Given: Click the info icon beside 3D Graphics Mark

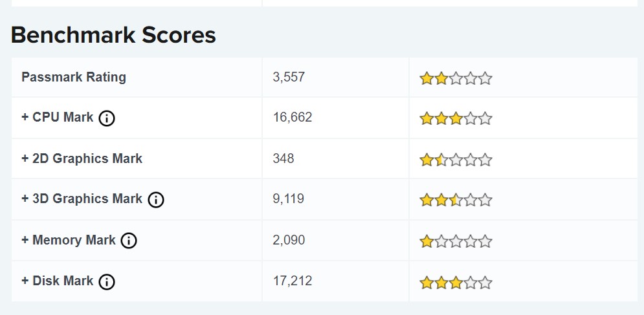Looking at the screenshot, I should pyautogui.click(x=155, y=200).
